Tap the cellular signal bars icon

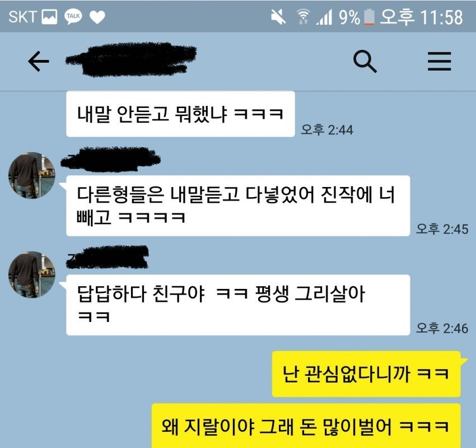click(x=324, y=17)
